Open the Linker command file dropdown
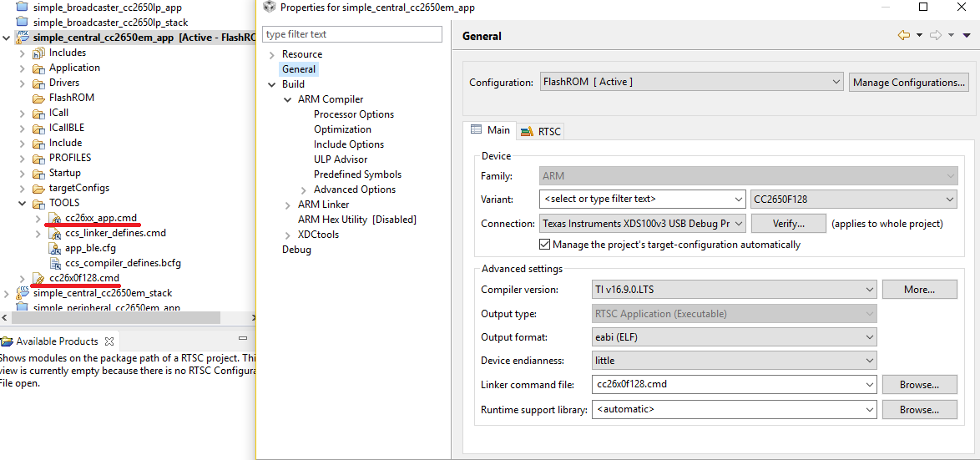 (869, 384)
